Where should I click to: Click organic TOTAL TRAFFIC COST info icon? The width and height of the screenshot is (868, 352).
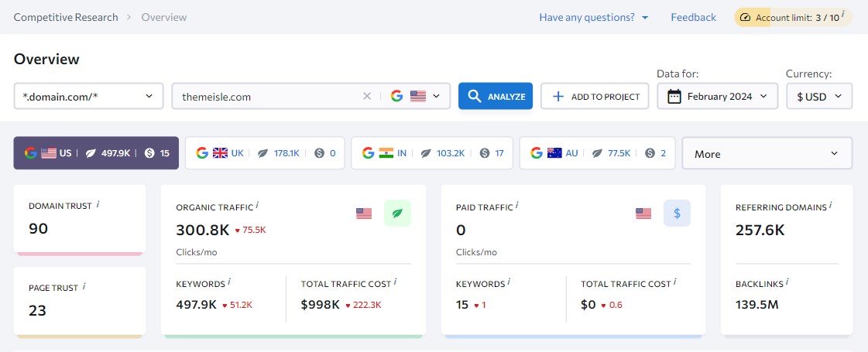(x=395, y=282)
